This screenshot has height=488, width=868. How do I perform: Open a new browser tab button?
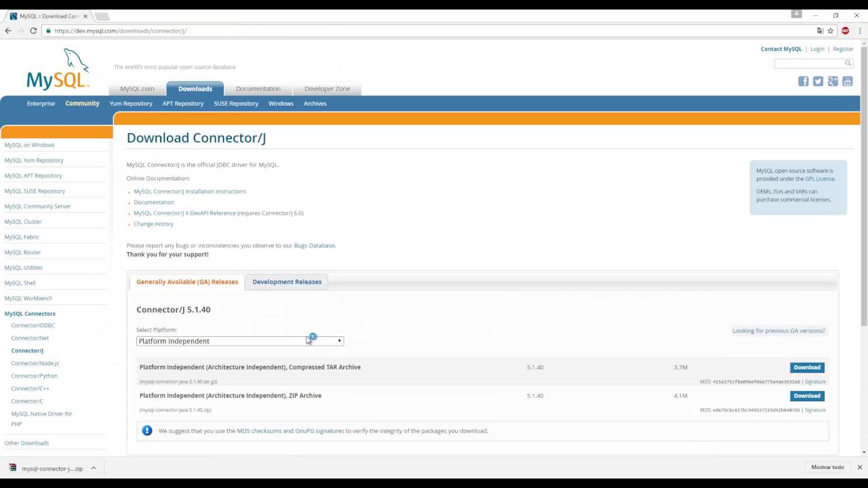point(102,16)
